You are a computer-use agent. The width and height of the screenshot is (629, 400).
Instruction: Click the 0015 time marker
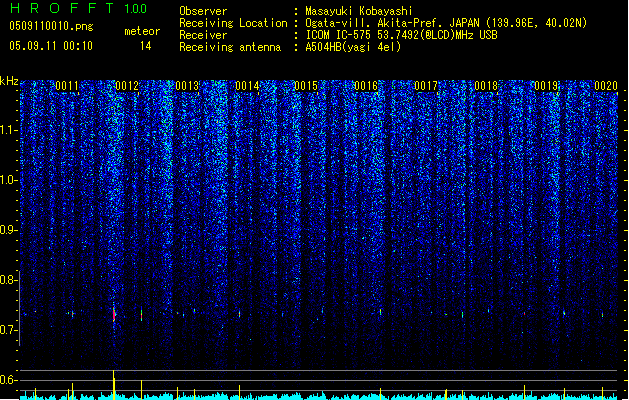click(306, 86)
